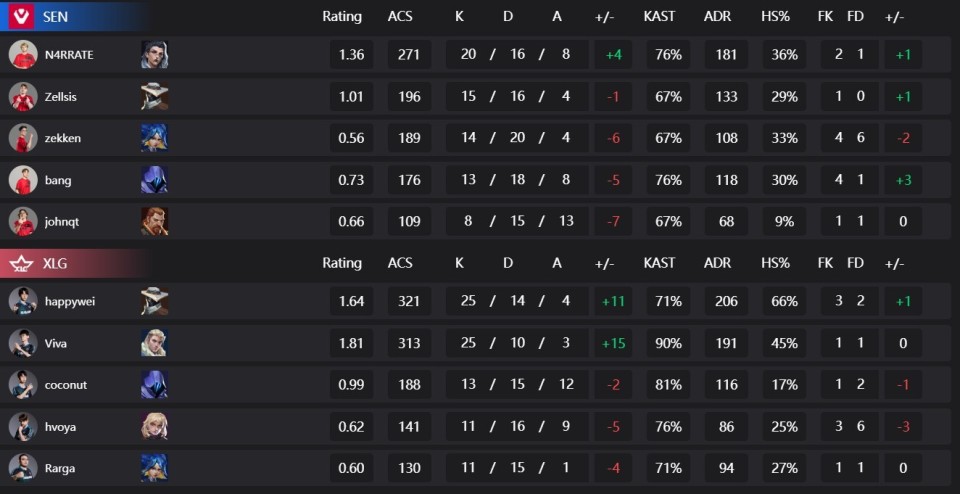Click happywei's +11 kill difference cell
This screenshot has width=960, height=494.
pos(613,301)
